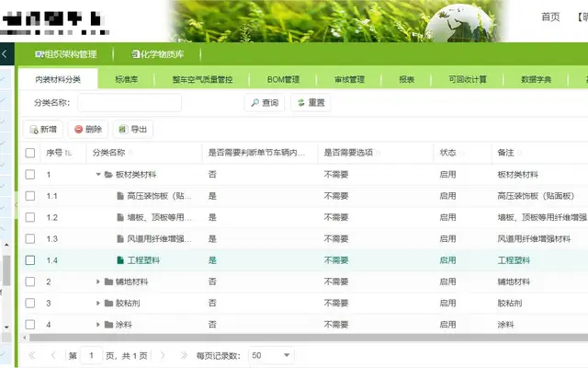Click the 重置 refresh icon

301,102
